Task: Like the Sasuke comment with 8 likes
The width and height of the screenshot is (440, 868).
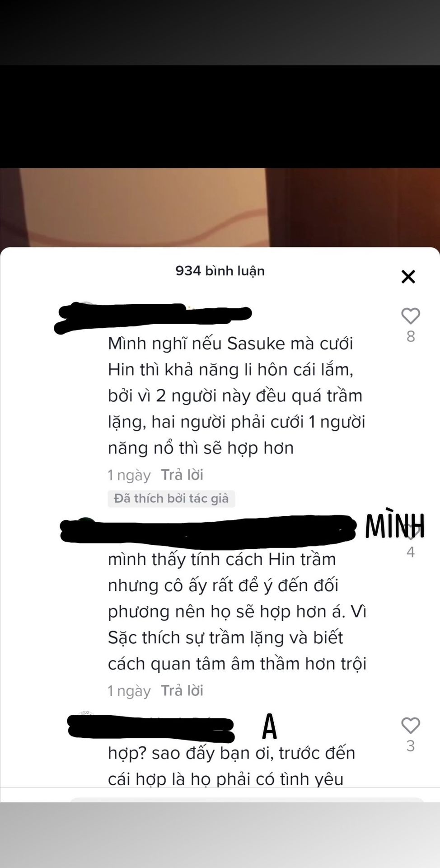Action: pos(411,316)
